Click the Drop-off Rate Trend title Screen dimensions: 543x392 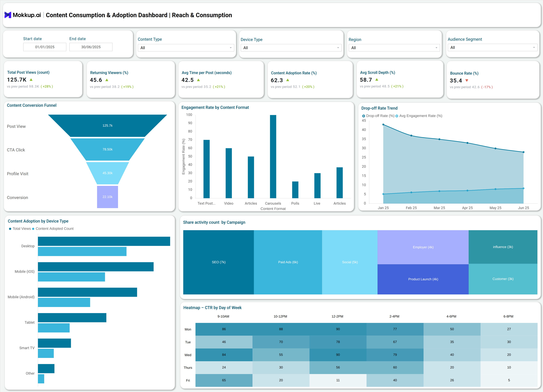(x=379, y=108)
